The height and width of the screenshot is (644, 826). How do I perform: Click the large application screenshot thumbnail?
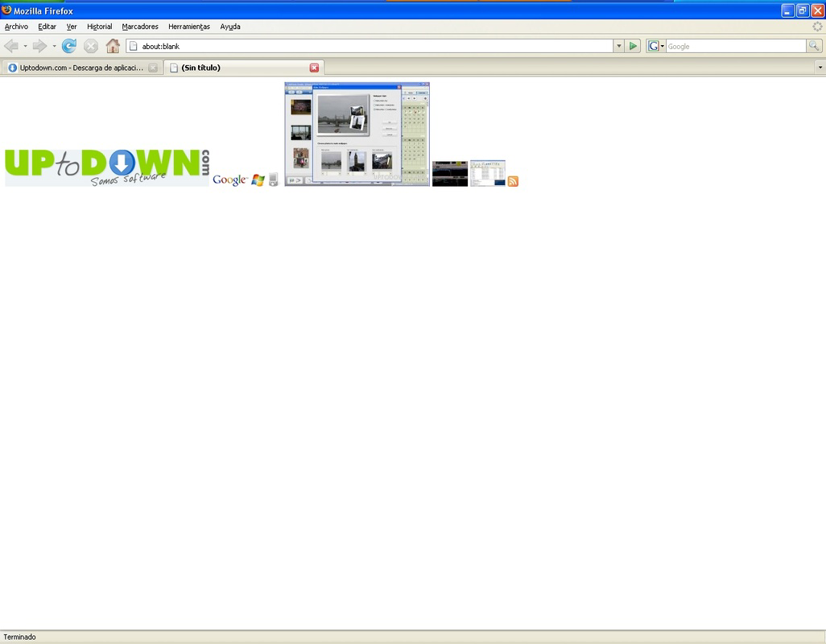click(357, 134)
